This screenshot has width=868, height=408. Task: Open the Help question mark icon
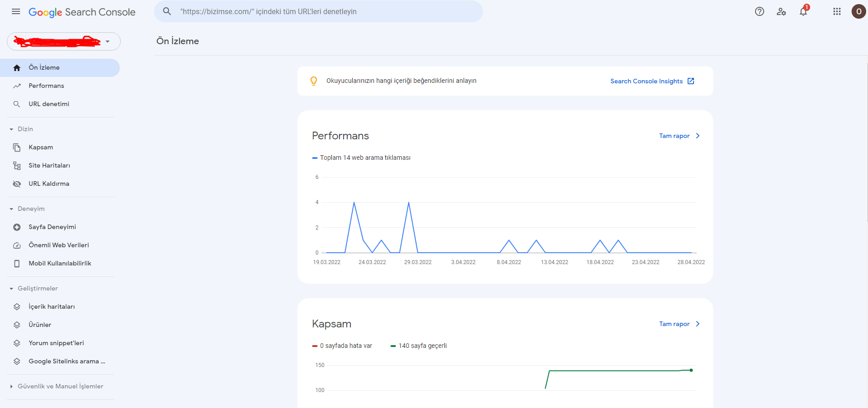[760, 11]
